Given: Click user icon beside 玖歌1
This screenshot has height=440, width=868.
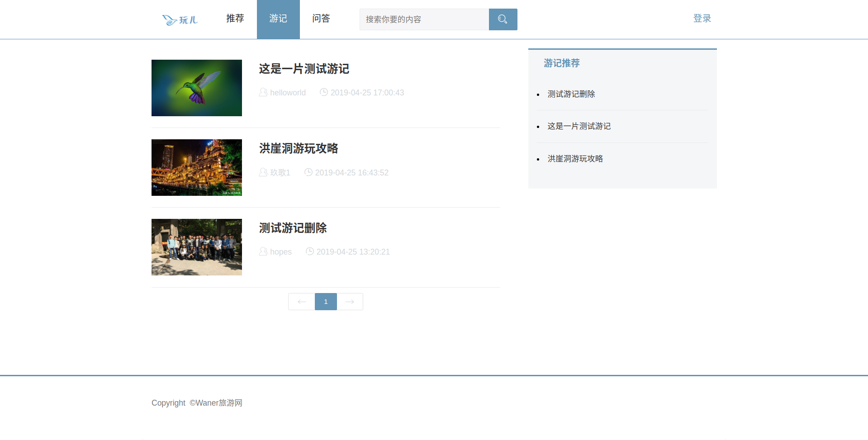Looking at the screenshot, I should point(263,172).
